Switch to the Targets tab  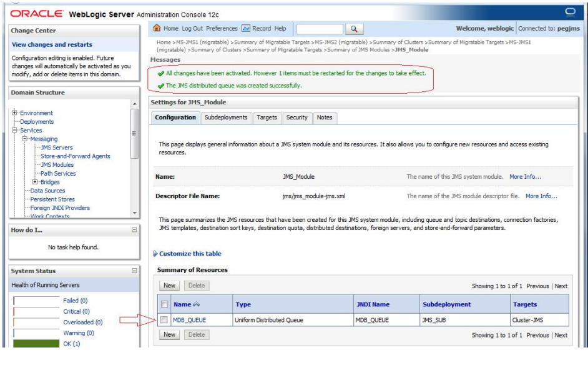point(267,117)
